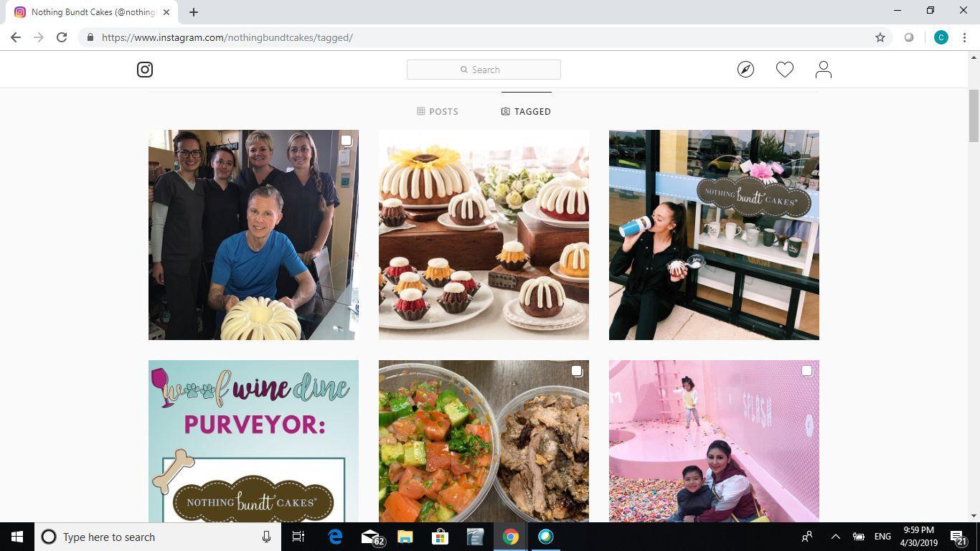Open the group photo with scrubs staff
This screenshot has height=551, width=980.
[x=253, y=235]
